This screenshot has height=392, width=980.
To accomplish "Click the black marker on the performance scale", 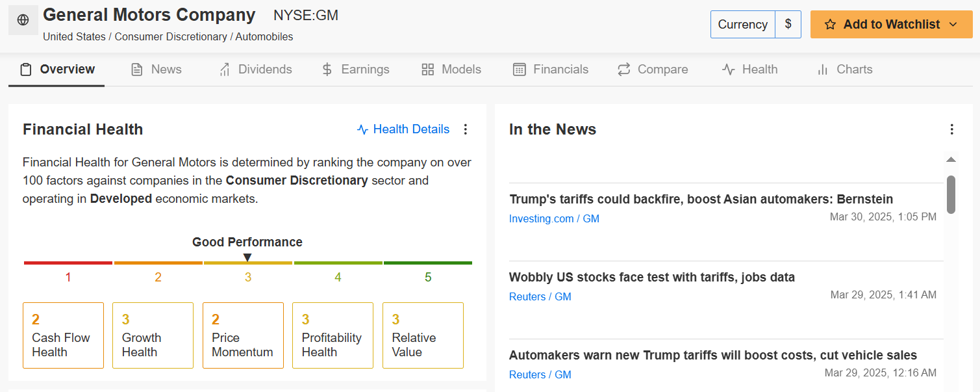I will coord(247,257).
